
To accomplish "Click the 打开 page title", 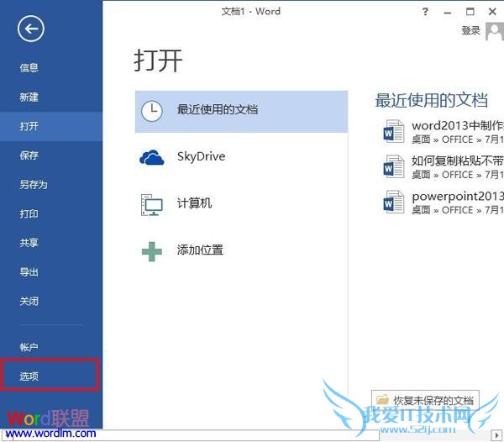I will [x=158, y=61].
